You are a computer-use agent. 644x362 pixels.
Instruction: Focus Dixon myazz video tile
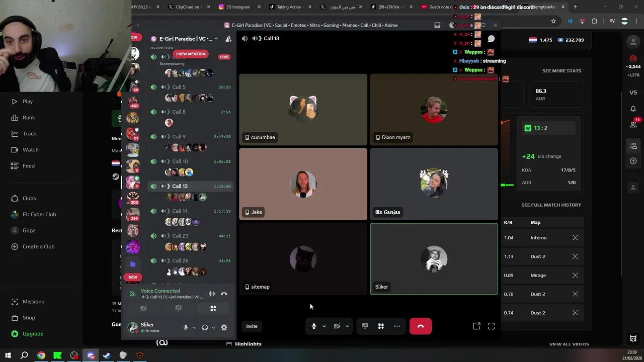tap(434, 110)
